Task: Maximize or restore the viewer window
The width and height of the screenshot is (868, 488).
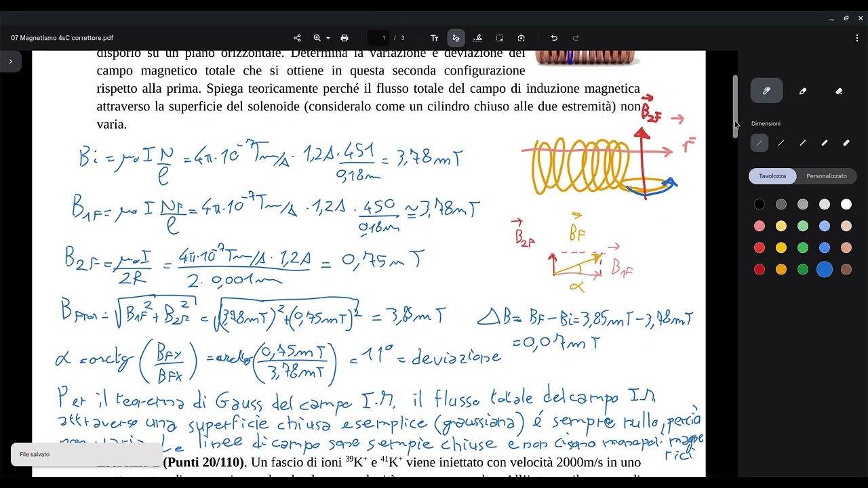Action: tap(846, 18)
